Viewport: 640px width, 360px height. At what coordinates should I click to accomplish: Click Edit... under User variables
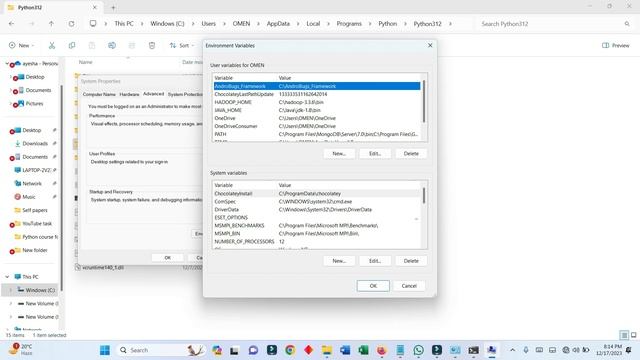375,153
